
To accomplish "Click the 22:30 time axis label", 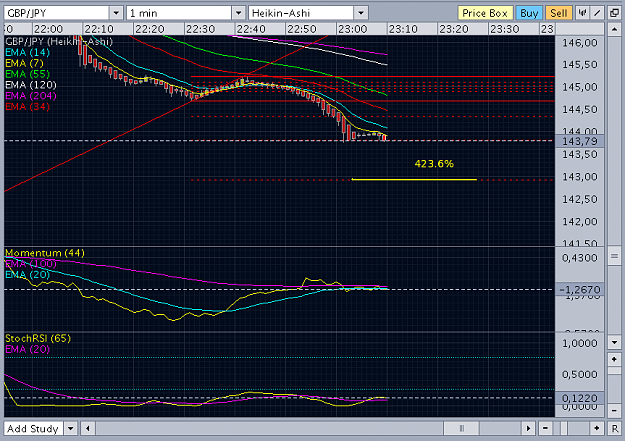I will coord(200,29).
